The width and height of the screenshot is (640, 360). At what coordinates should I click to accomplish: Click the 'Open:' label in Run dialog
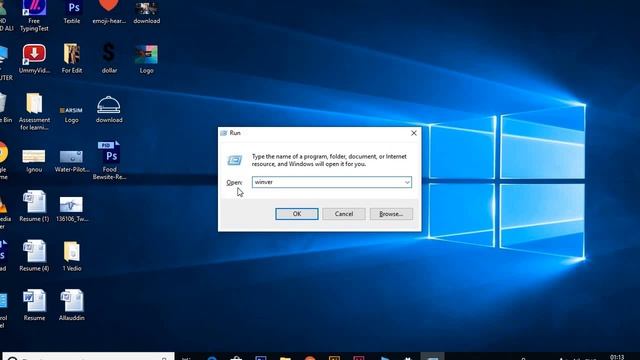234,182
